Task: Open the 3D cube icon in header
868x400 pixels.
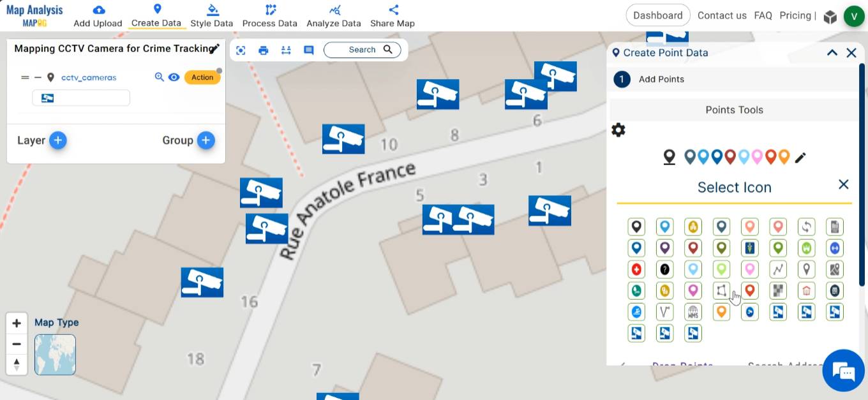Action: (830, 17)
